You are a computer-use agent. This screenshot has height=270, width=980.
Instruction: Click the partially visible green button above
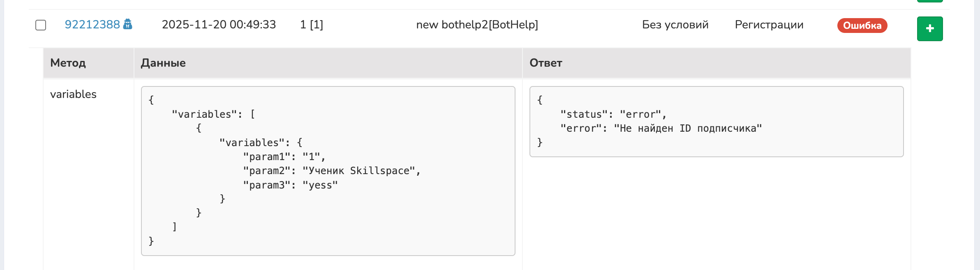click(x=929, y=1)
